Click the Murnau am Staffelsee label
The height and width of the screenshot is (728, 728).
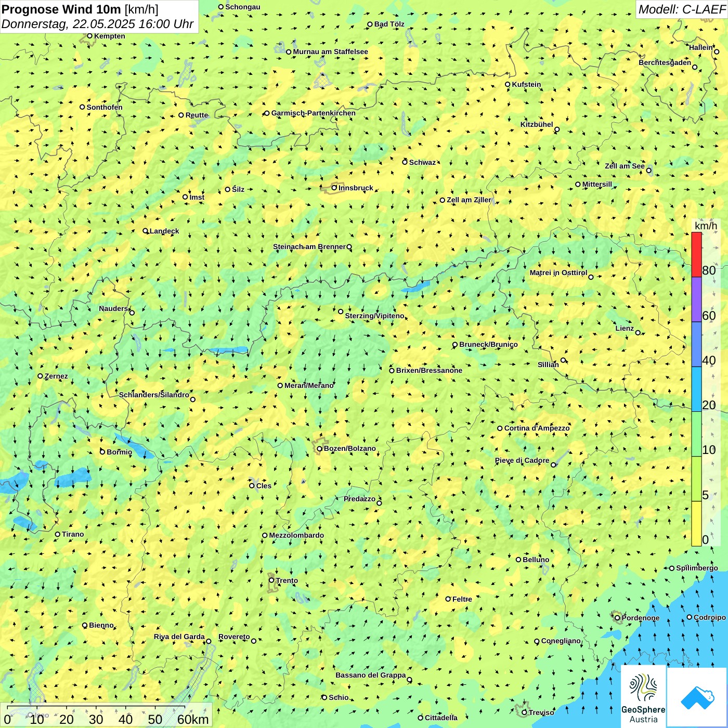pyautogui.click(x=330, y=51)
